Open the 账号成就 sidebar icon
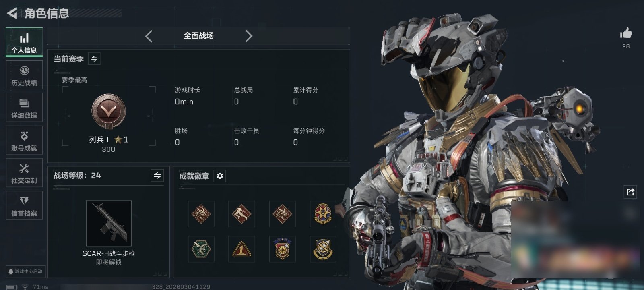Viewport: 644px width, 290px height. pos(24,140)
